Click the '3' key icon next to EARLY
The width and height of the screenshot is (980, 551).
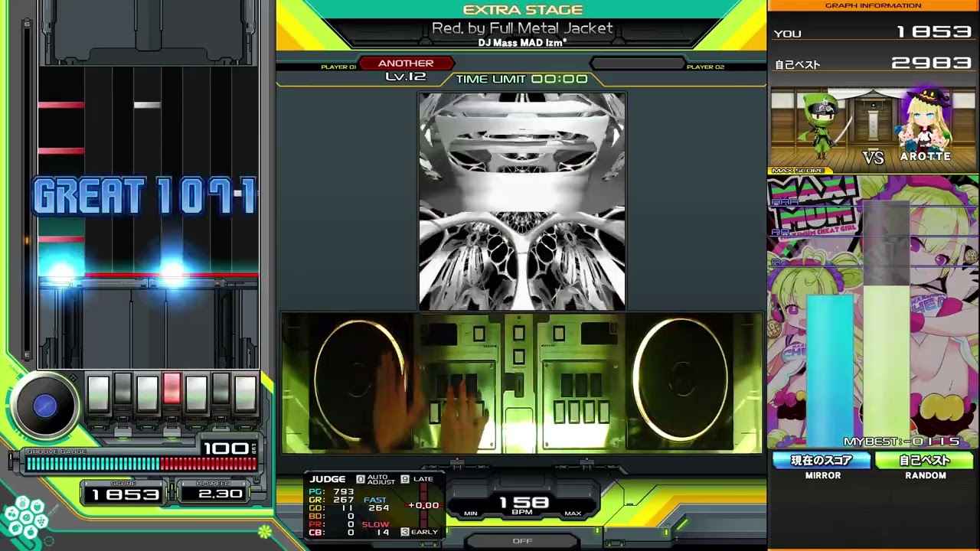click(405, 532)
